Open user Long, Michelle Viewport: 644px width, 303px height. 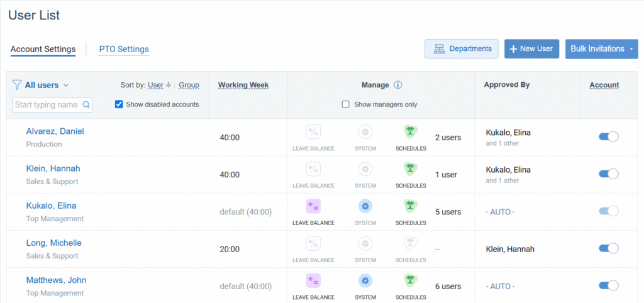click(54, 243)
